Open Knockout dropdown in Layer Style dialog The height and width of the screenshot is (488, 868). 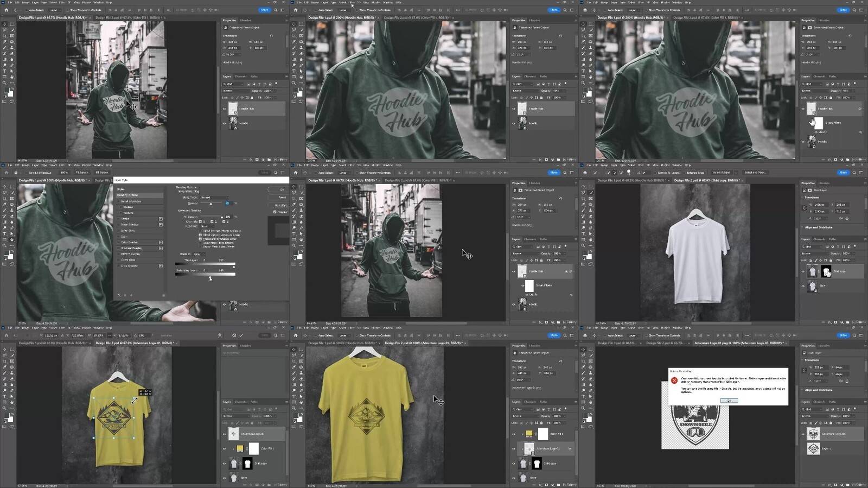[207, 226]
